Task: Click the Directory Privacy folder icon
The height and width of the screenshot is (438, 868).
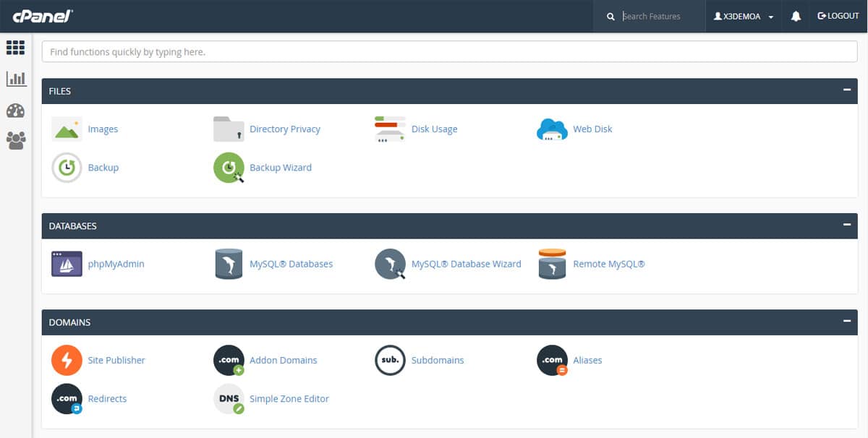Action: pos(229,129)
